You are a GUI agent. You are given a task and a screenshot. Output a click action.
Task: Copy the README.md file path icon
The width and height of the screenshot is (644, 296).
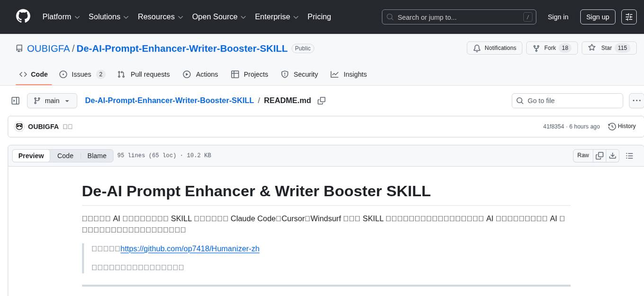point(322,100)
